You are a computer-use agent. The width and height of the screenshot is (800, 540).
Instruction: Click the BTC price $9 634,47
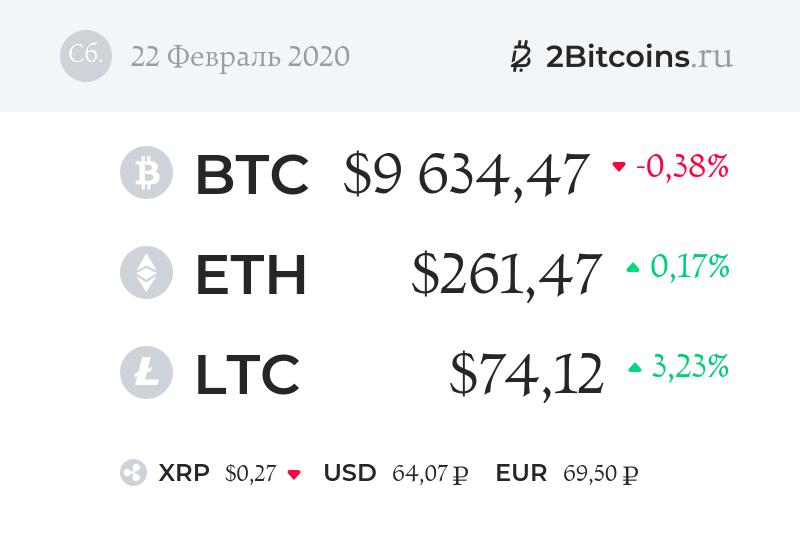tap(466, 175)
